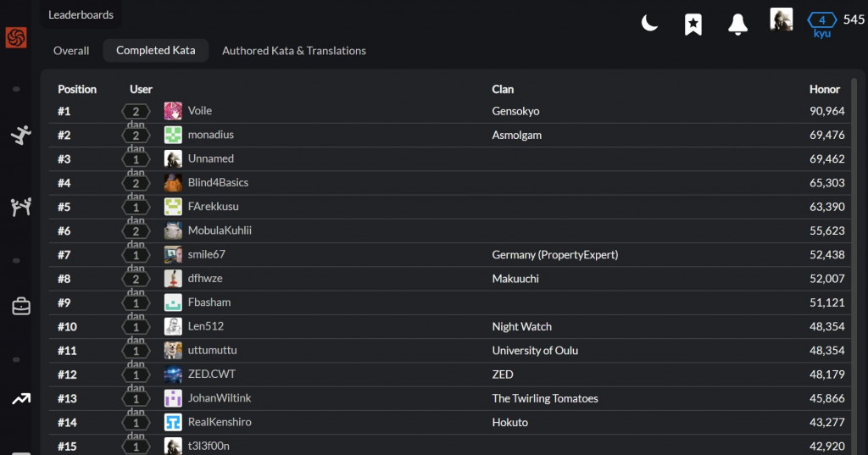Viewport: 868px width, 455px height.
Task: Open the Authored Kata & Translations tab
Action: 294,51
